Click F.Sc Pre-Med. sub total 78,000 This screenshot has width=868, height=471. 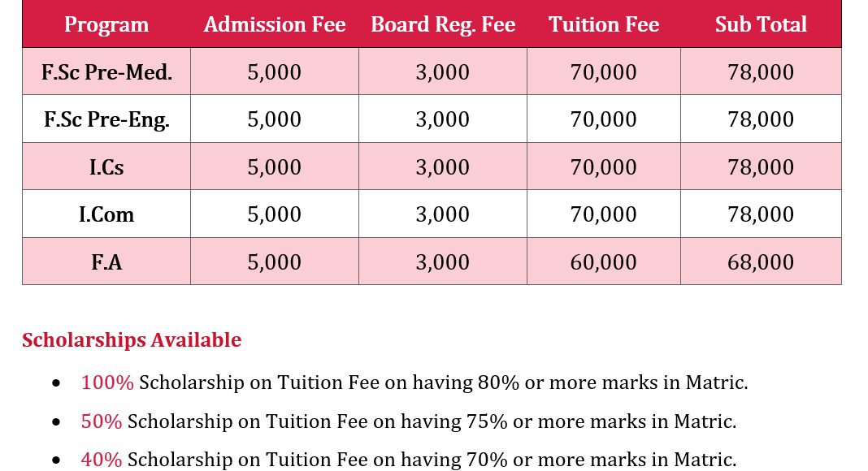[761, 72]
